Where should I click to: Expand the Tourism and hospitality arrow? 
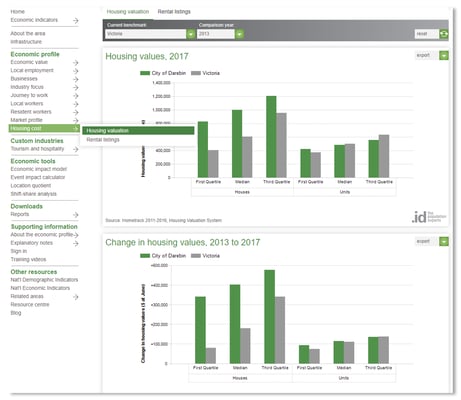click(x=76, y=149)
